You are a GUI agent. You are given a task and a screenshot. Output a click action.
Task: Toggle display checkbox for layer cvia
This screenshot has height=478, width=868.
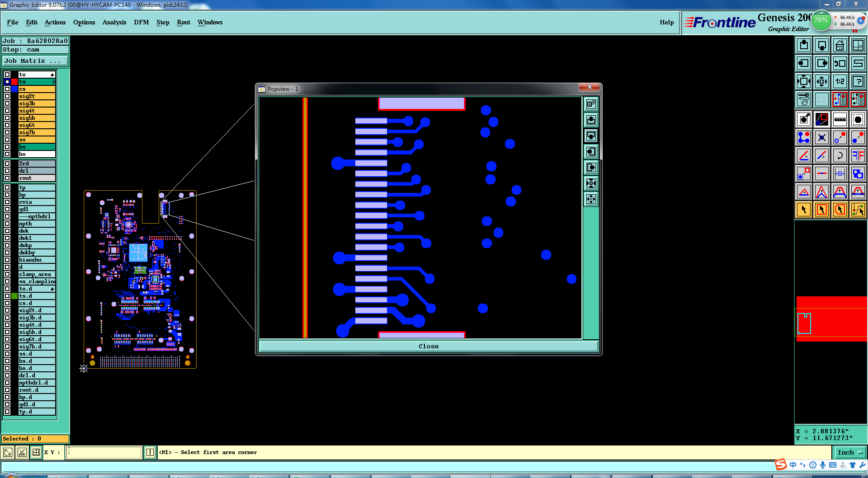7,202
